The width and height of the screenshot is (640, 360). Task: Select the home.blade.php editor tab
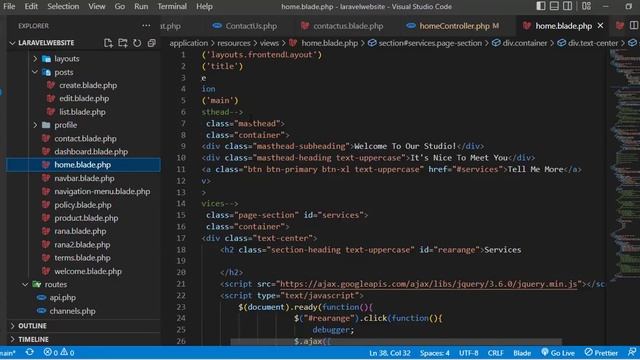click(563, 26)
